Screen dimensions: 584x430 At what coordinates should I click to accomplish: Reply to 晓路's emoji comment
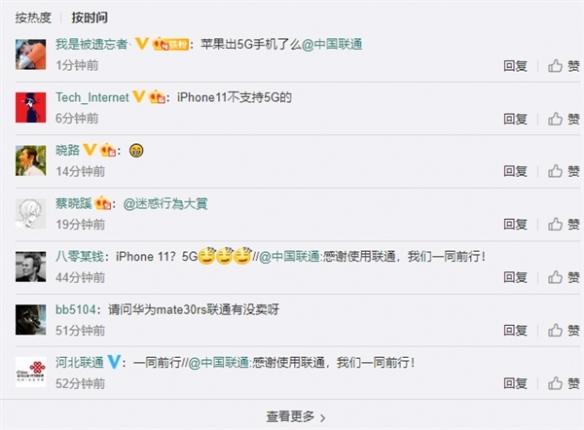(515, 171)
